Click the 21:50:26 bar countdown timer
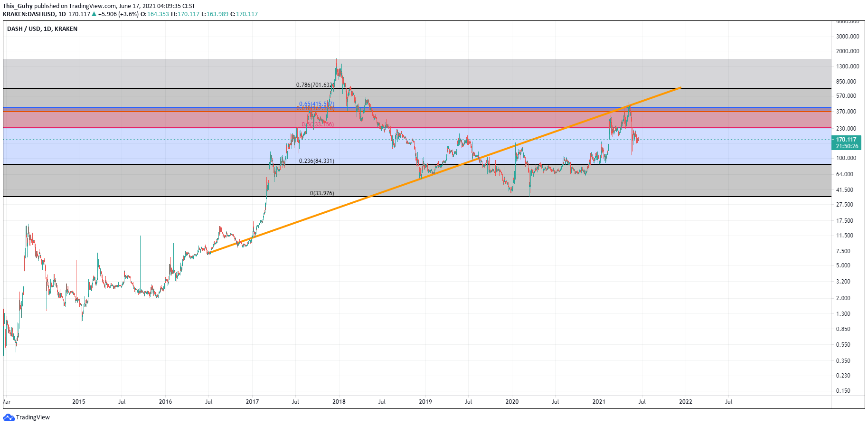 tap(847, 146)
